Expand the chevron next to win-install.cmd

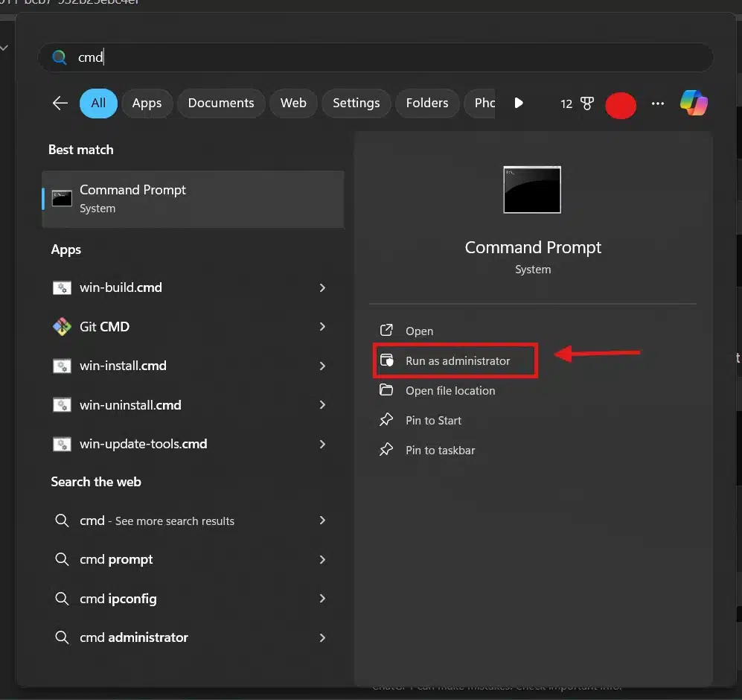point(322,366)
